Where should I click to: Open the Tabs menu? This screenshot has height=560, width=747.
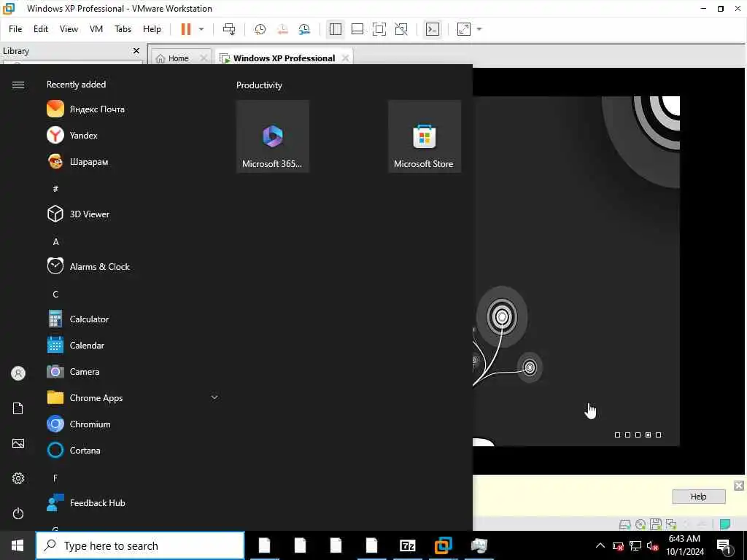click(123, 29)
